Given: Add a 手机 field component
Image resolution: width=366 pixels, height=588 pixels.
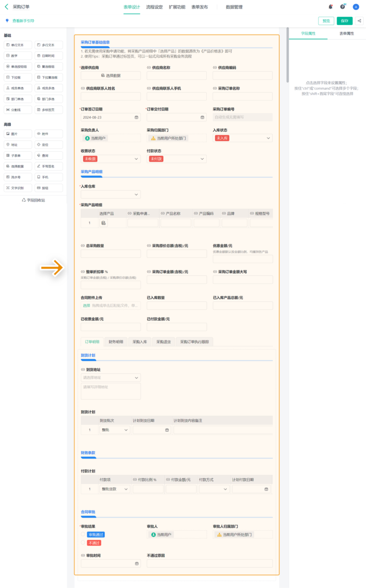Looking at the screenshot, I should (49, 177).
